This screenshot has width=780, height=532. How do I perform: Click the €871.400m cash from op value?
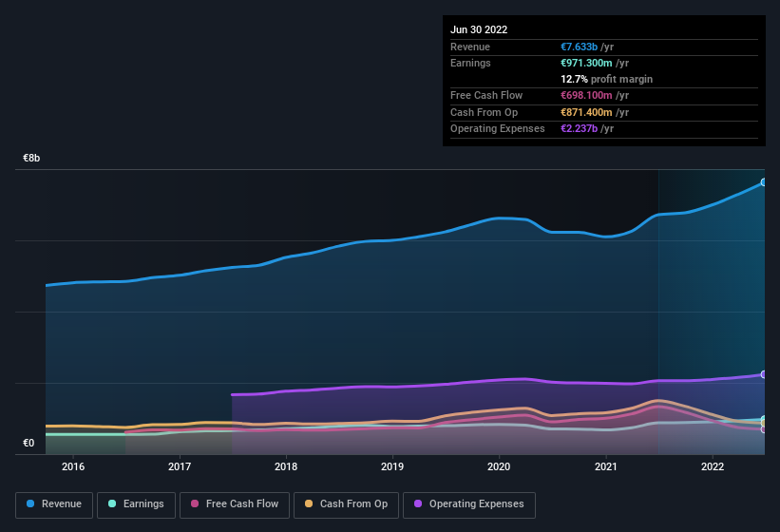point(586,112)
